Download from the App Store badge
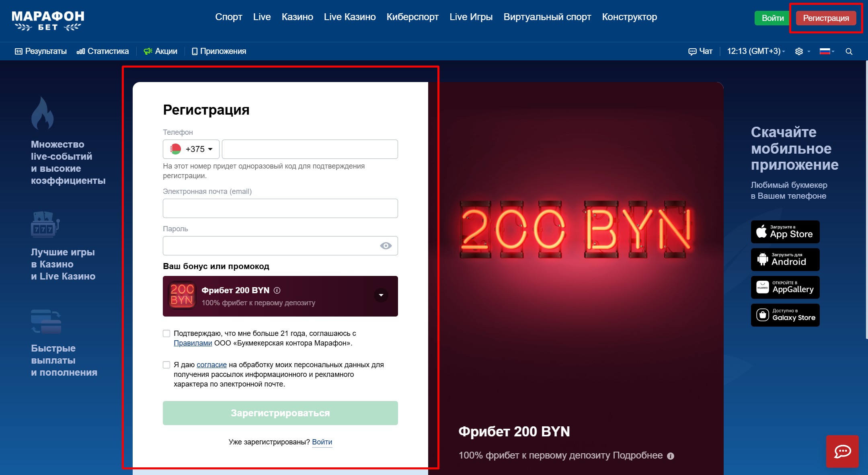The height and width of the screenshot is (475, 868). pos(785,232)
